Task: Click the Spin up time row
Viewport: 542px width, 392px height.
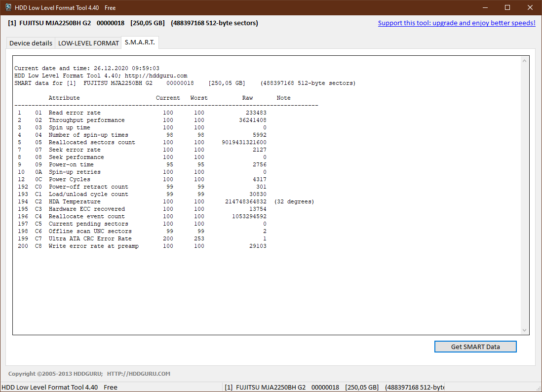Action: (x=142, y=127)
